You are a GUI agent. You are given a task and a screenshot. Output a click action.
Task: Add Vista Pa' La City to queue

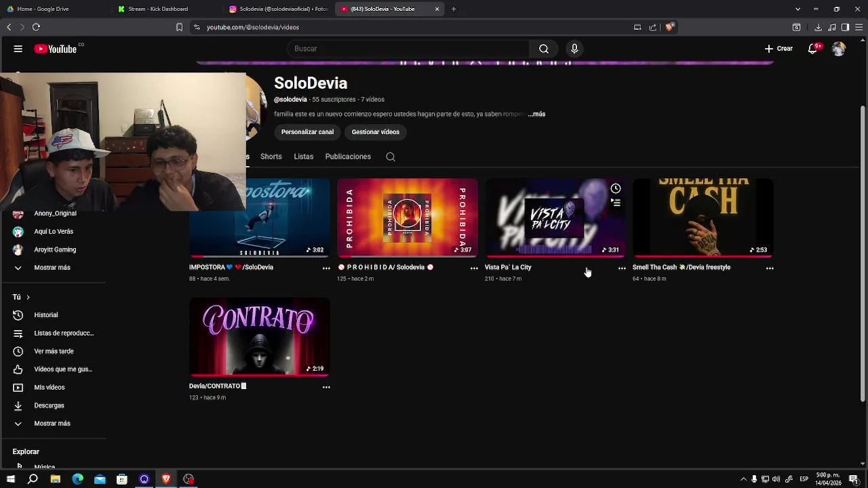pos(615,203)
